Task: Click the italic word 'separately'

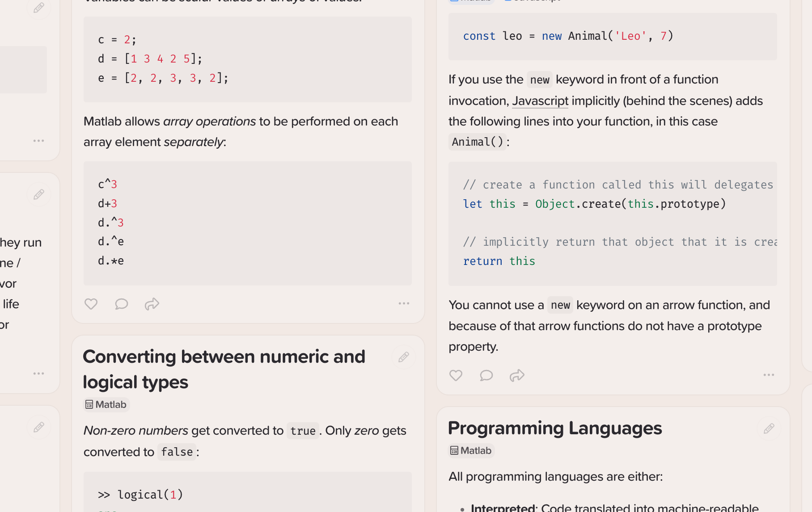Action: point(194,142)
